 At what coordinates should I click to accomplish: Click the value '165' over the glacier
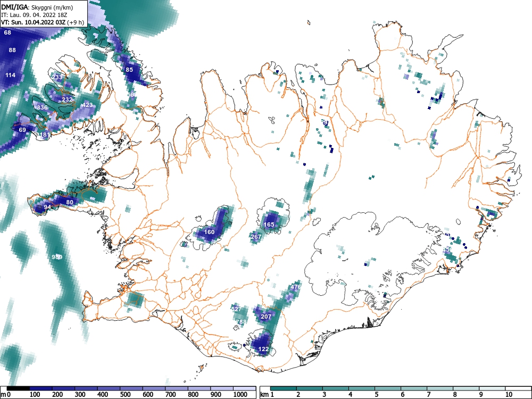[269, 225]
